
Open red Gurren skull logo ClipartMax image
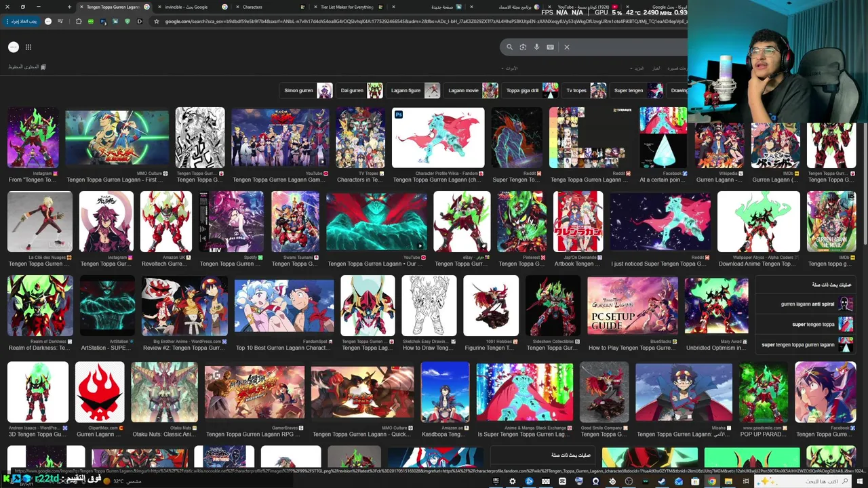pyautogui.click(x=100, y=392)
